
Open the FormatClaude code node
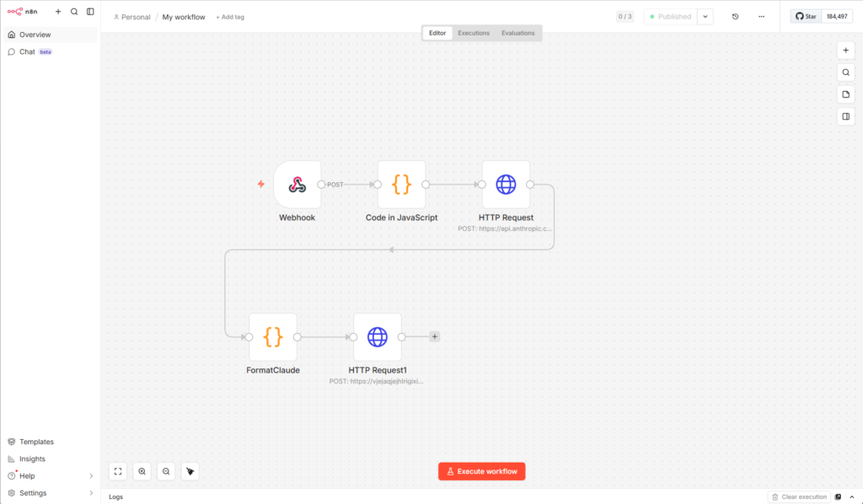(x=273, y=336)
